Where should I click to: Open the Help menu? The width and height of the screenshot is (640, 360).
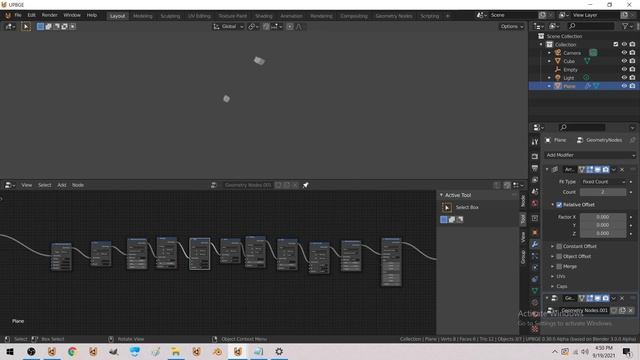coord(91,15)
